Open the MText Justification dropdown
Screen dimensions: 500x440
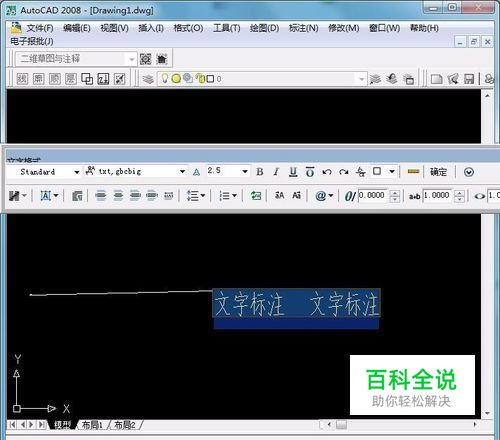click(x=49, y=196)
